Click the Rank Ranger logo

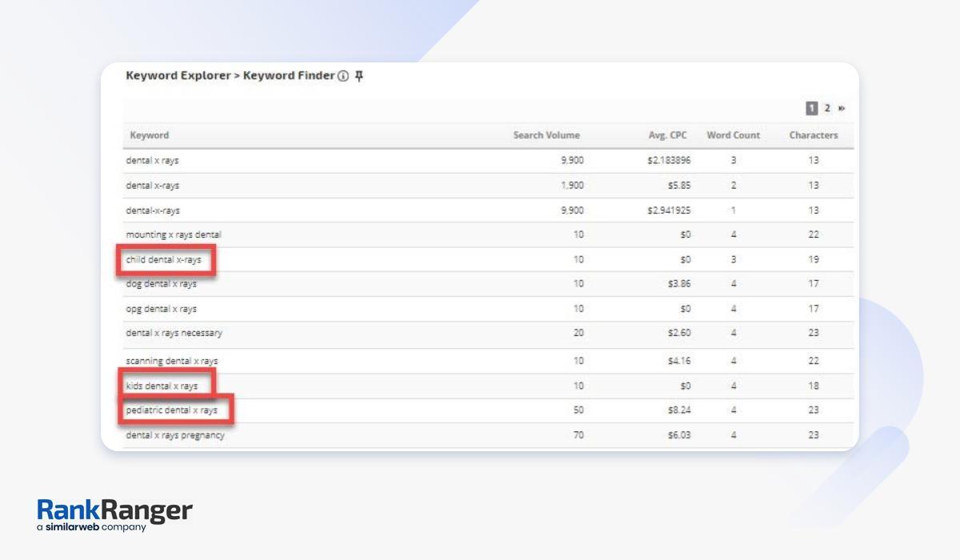[114, 514]
